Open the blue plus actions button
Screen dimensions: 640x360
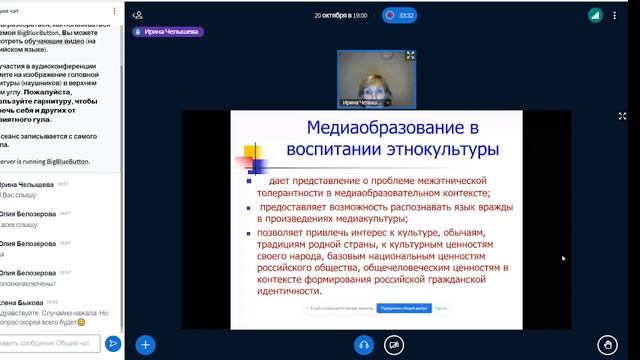pyautogui.click(x=145, y=345)
